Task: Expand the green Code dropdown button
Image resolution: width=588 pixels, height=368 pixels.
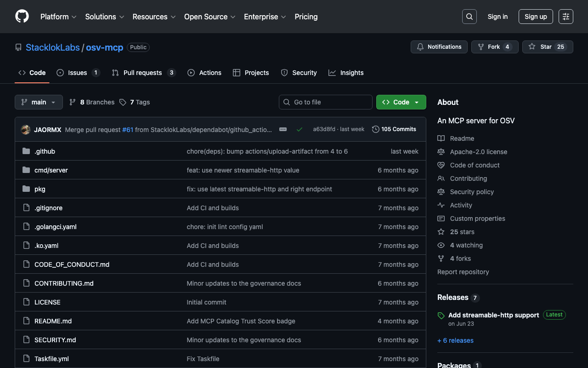Action: pos(401,102)
